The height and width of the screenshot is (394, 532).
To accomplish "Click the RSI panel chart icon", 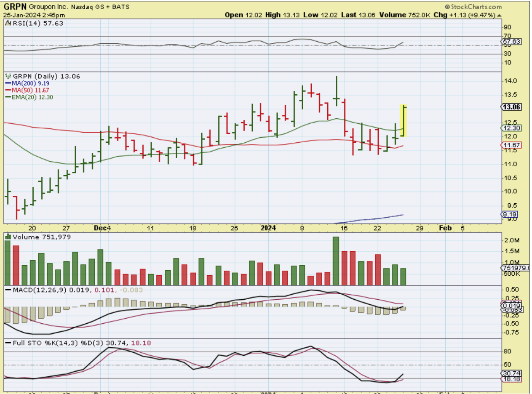I will [x=7, y=24].
